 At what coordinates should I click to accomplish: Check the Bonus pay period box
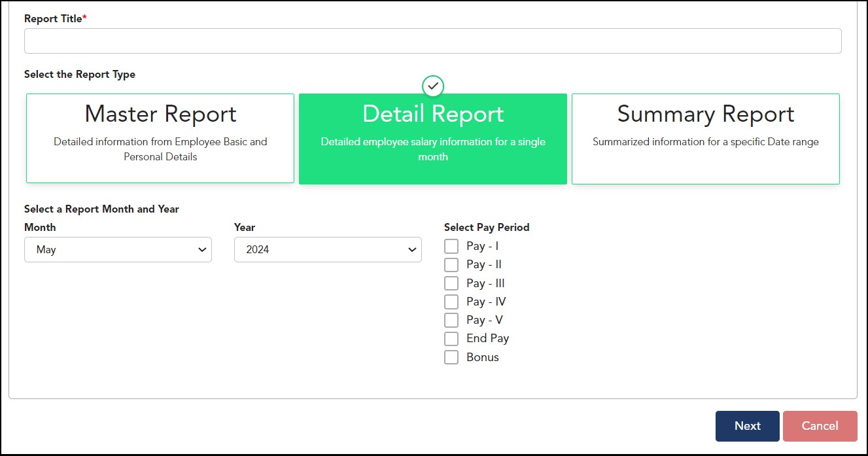click(x=451, y=357)
